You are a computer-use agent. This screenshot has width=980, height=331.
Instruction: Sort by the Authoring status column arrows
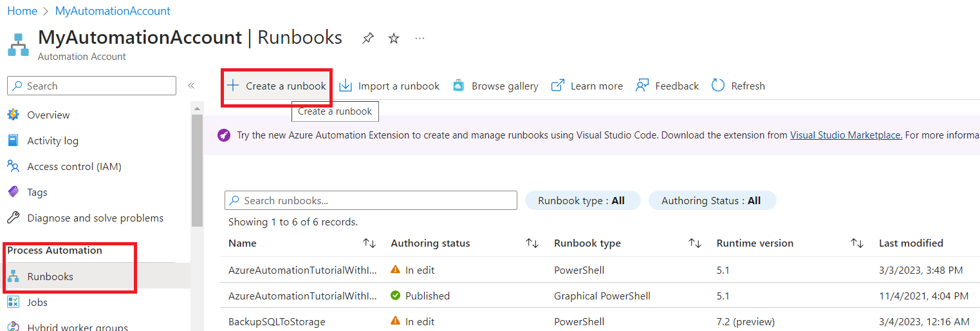click(532, 243)
